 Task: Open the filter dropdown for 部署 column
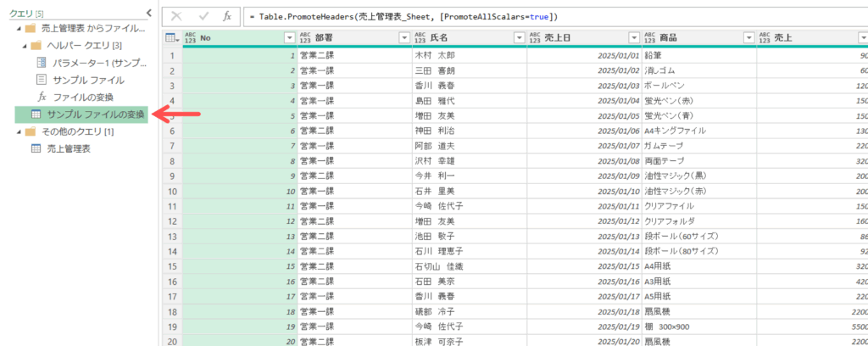[x=403, y=38]
